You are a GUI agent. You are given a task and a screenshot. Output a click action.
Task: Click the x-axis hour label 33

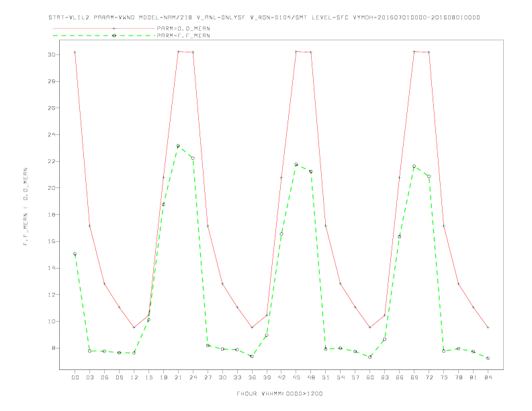tap(237, 377)
